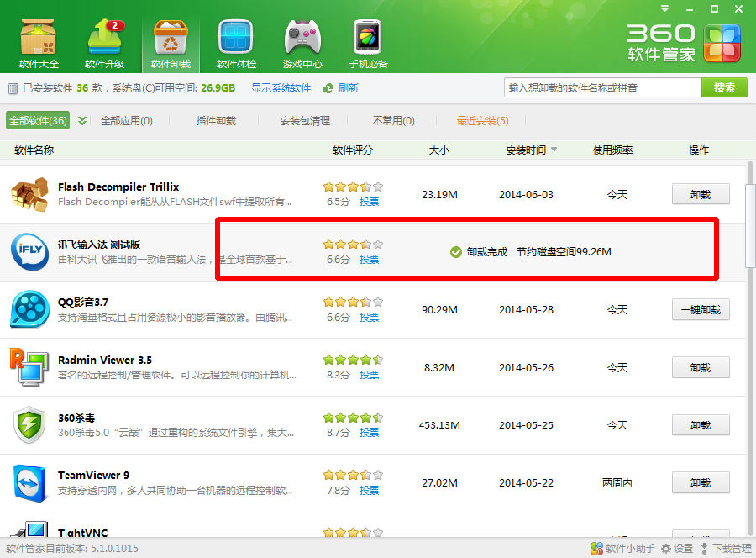Image resolution: width=756 pixels, height=558 pixels.
Task: Switch to the 最近安装(5) tab
Action: (x=483, y=120)
